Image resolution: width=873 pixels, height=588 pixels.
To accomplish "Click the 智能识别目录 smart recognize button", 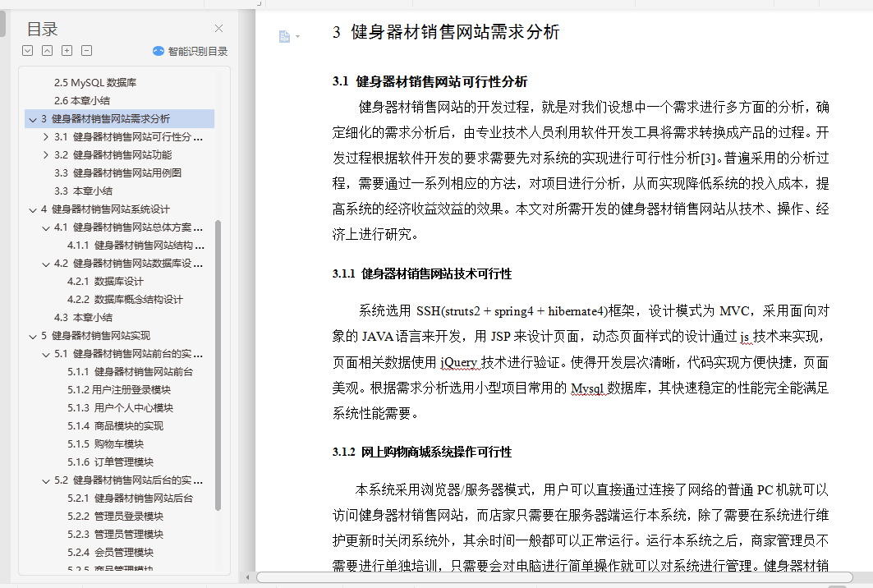I will [190, 51].
